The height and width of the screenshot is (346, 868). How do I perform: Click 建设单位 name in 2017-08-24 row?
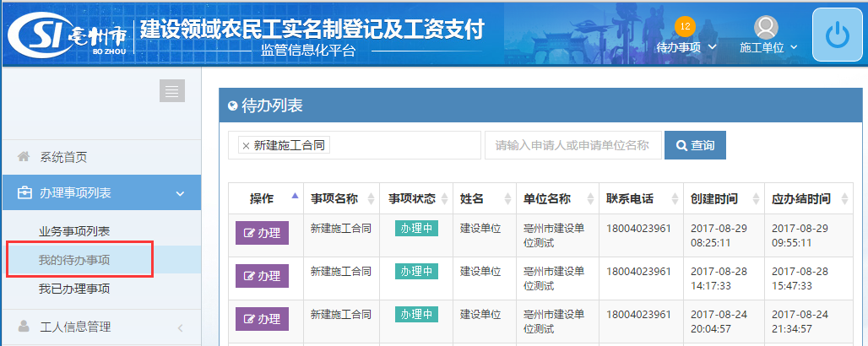480,315
